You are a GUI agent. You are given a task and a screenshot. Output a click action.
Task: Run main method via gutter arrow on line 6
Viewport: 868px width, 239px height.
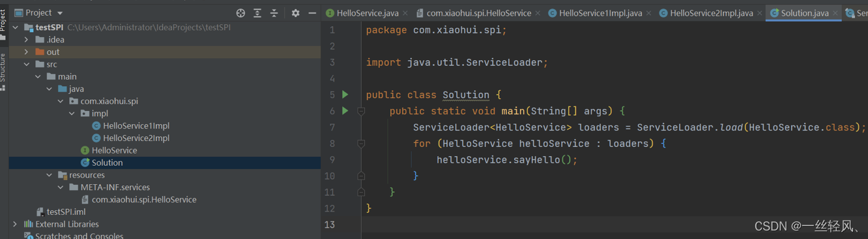pyautogui.click(x=345, y=111)
